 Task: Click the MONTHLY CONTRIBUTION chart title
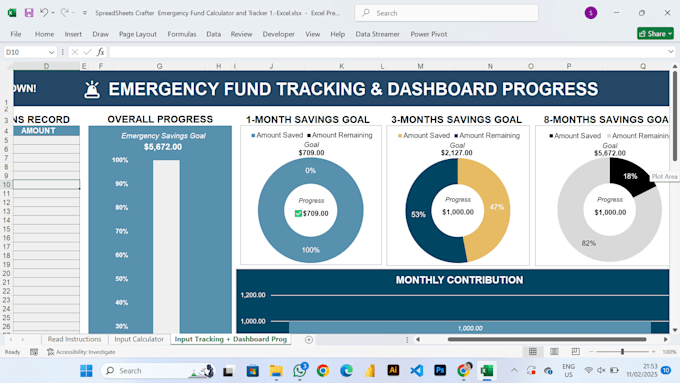click(x=459, y=280)
